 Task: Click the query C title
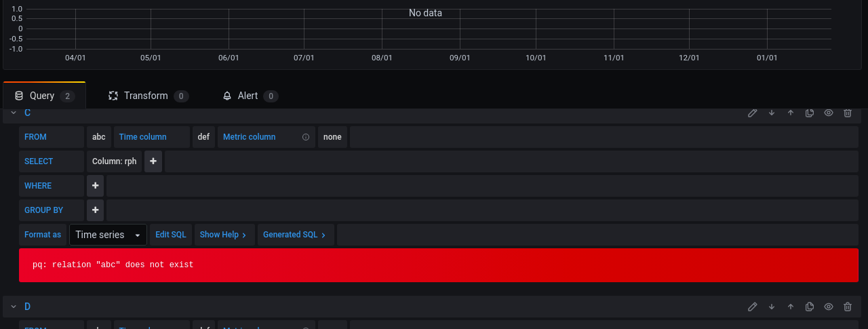pyautogui.click(x=27, y=113)
